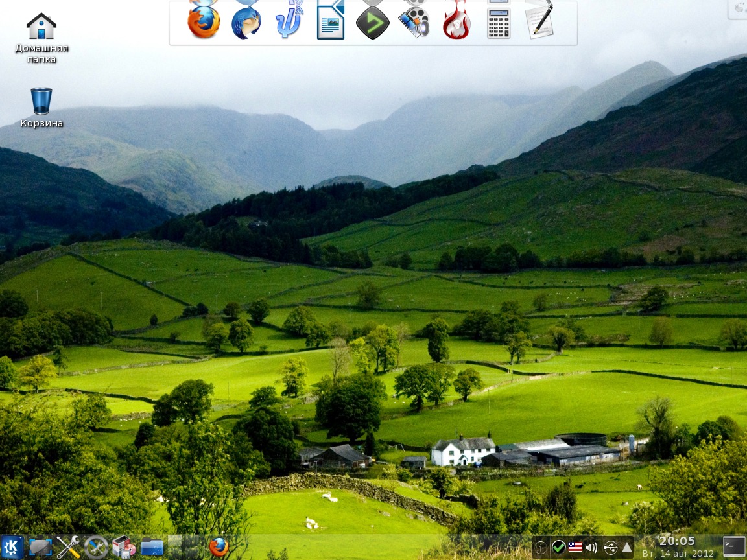
Task: Click the info notifications tray icon
Action: [x=541, y=548]
